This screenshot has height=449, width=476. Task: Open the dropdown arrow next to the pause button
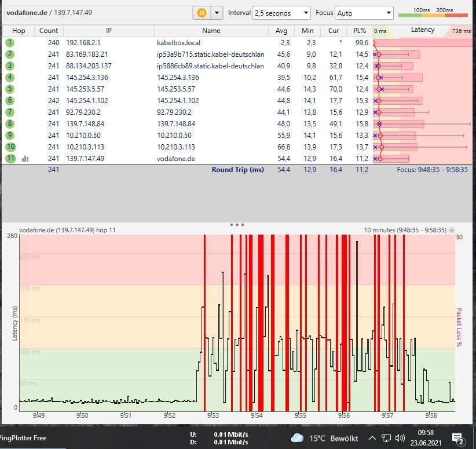pyautogui.click(x=217, y=13)
